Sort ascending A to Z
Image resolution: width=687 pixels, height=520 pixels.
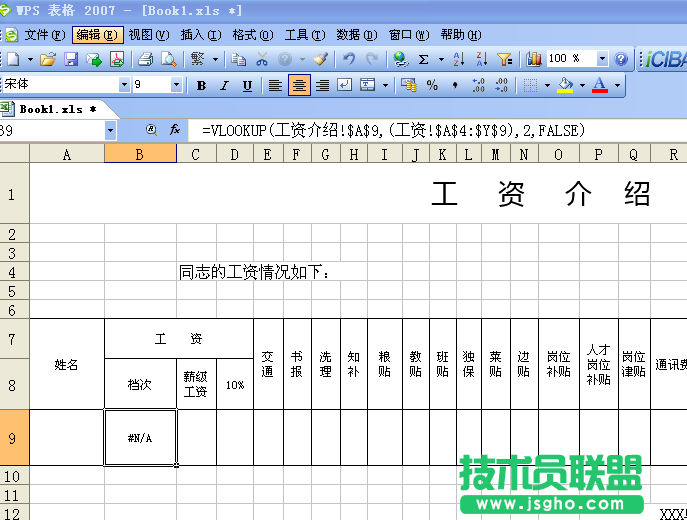pyautogui.click(x=459, y=59)
